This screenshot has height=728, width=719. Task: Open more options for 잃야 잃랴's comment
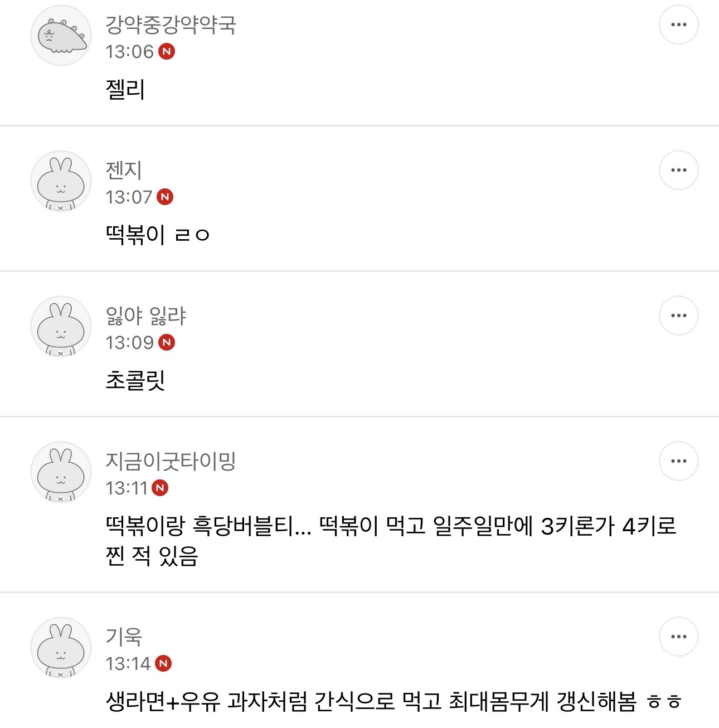(x=678, y=316)
